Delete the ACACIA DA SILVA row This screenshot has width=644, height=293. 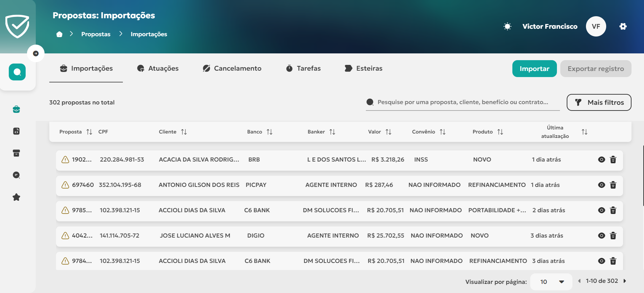point(613,160)
